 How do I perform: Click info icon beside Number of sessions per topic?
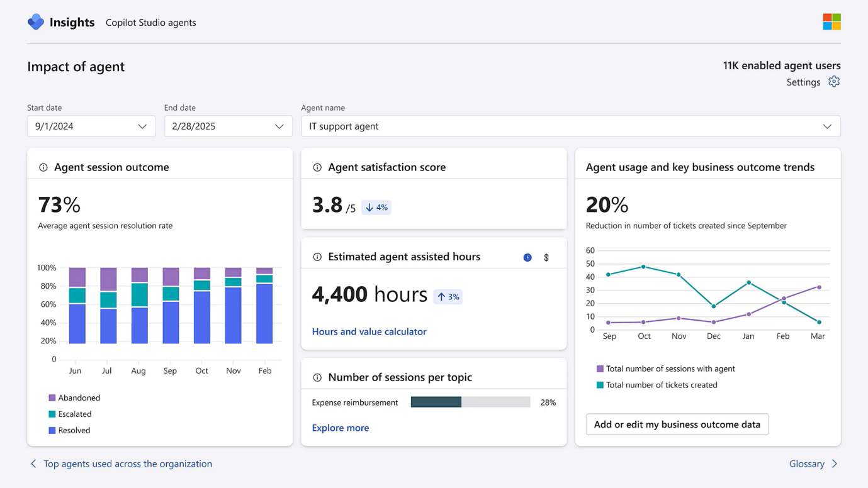[317, 377]
